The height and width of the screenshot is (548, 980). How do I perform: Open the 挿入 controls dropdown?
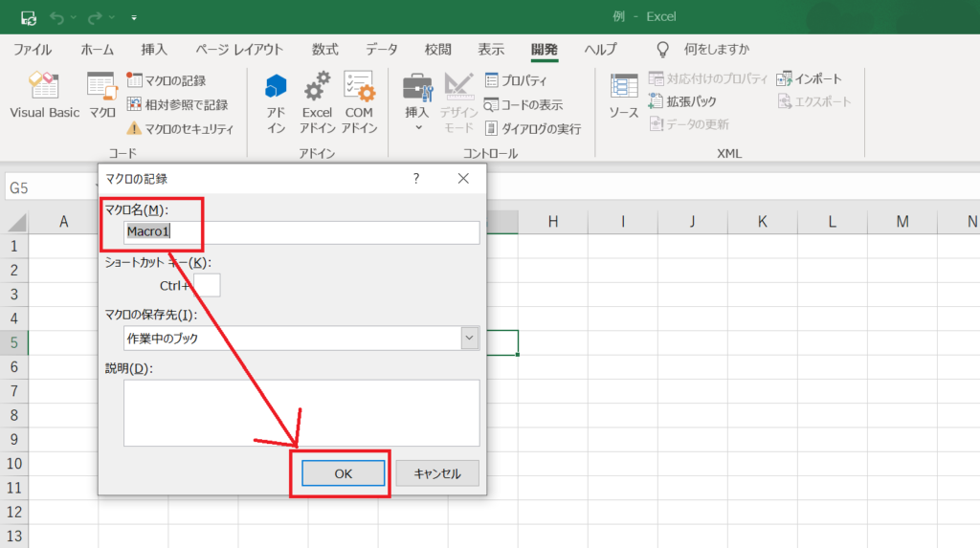(x=417, y=103)
